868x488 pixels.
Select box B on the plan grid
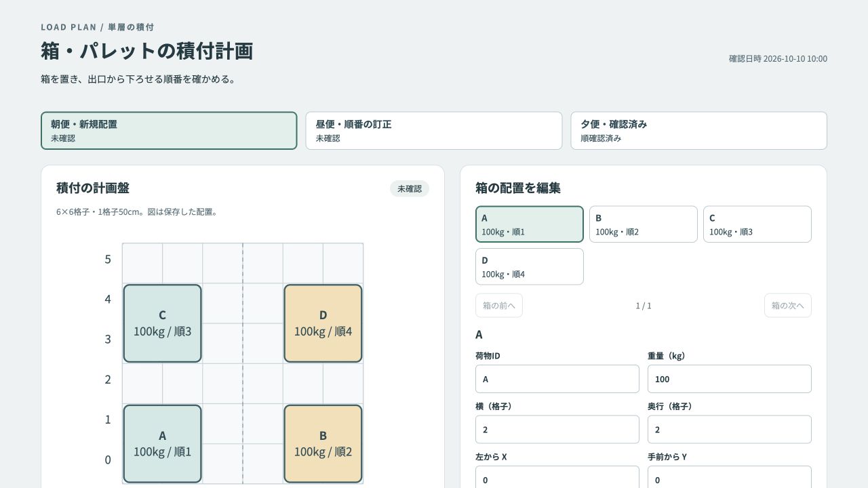click(323, 444)
